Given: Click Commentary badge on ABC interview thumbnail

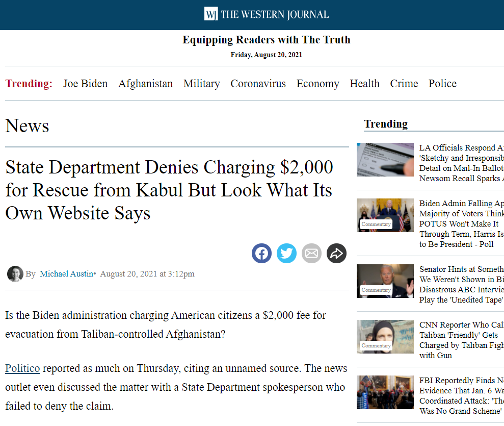Looking at the screenshot, I should point(376,290).
